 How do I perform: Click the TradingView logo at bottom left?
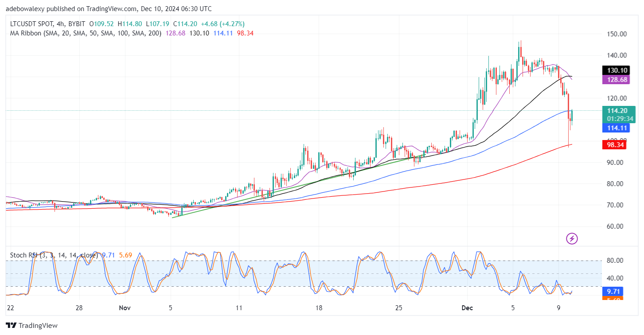pyautogui.click(x=31, y=326)
